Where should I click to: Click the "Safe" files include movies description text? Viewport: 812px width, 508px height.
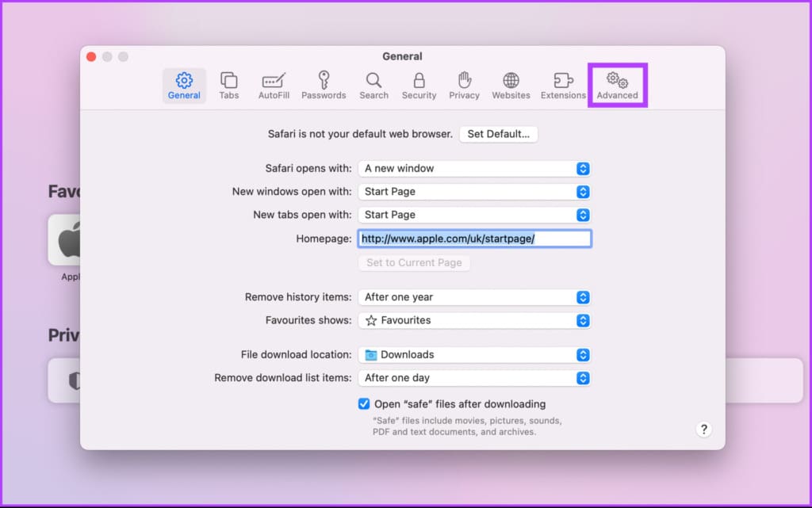pos(467,426)
